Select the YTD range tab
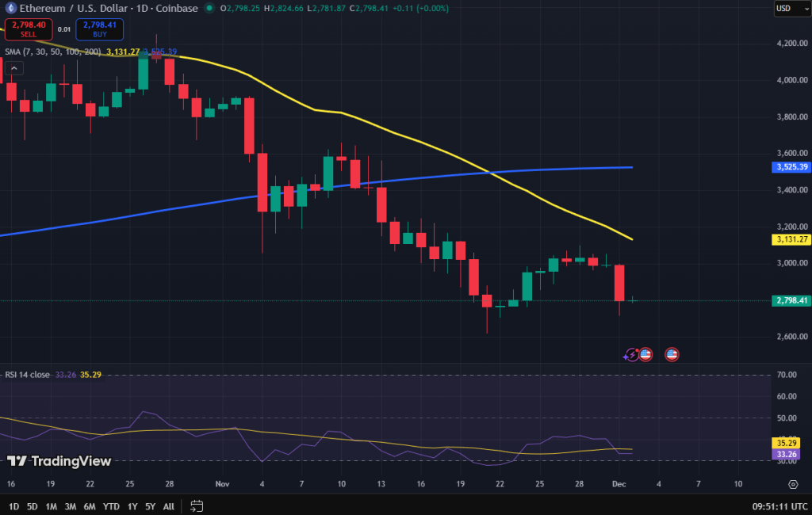This screenshot has height=515, width=812. 111,505
